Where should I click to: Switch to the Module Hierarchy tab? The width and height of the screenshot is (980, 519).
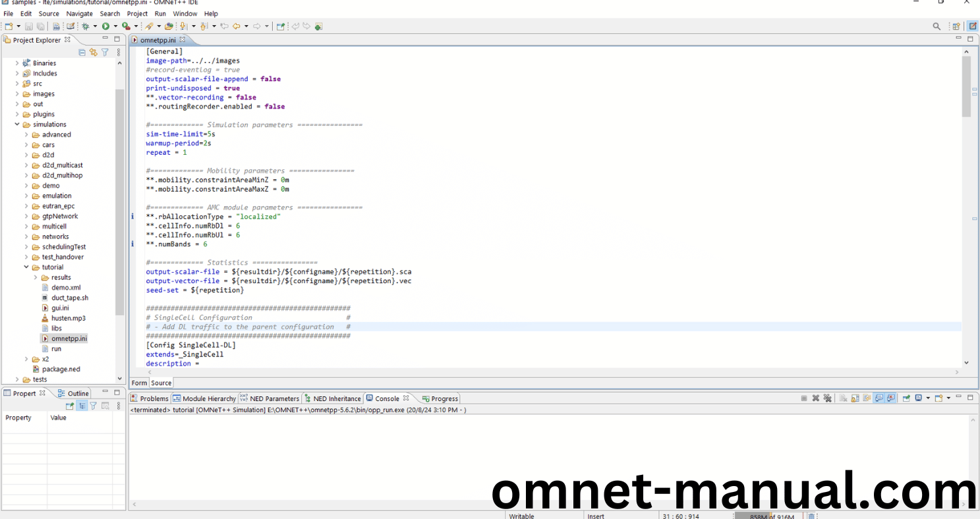tap(204, 398)
